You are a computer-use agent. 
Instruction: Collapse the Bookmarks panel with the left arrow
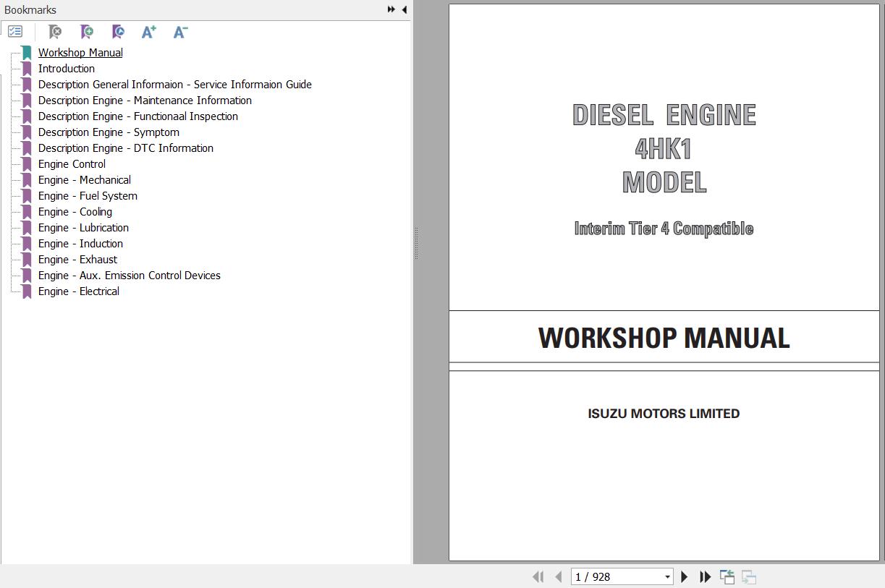404,9
